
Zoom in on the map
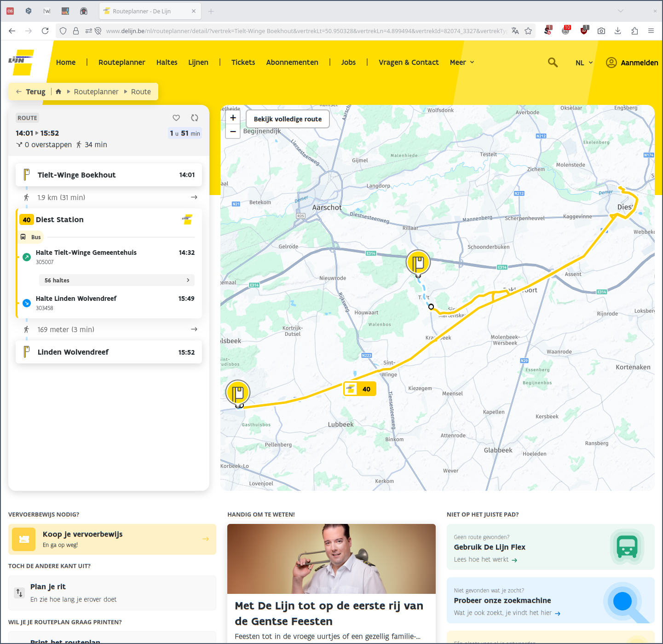point(233,118)
